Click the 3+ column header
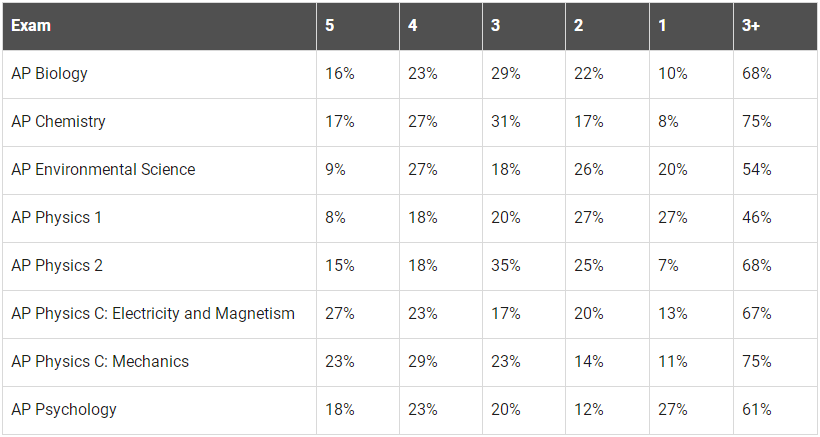The image size is (820, 437). pos(751,26)
